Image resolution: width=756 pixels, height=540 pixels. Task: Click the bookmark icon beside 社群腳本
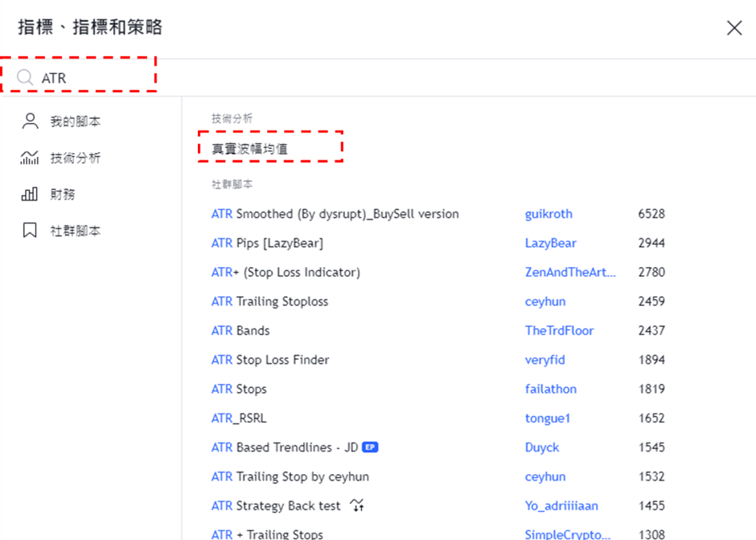30,231
